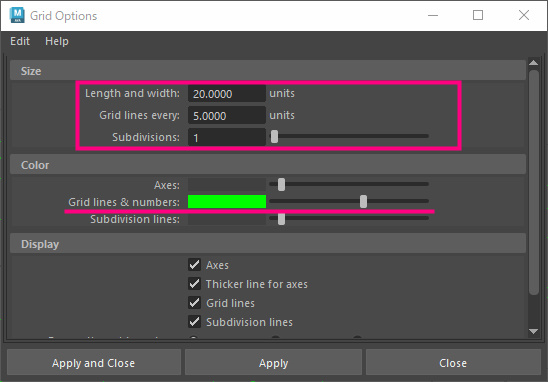Click the scrollbar up arrow
Image resolution: width=548 pixels, height=382 pixels.
pos(533,63)
